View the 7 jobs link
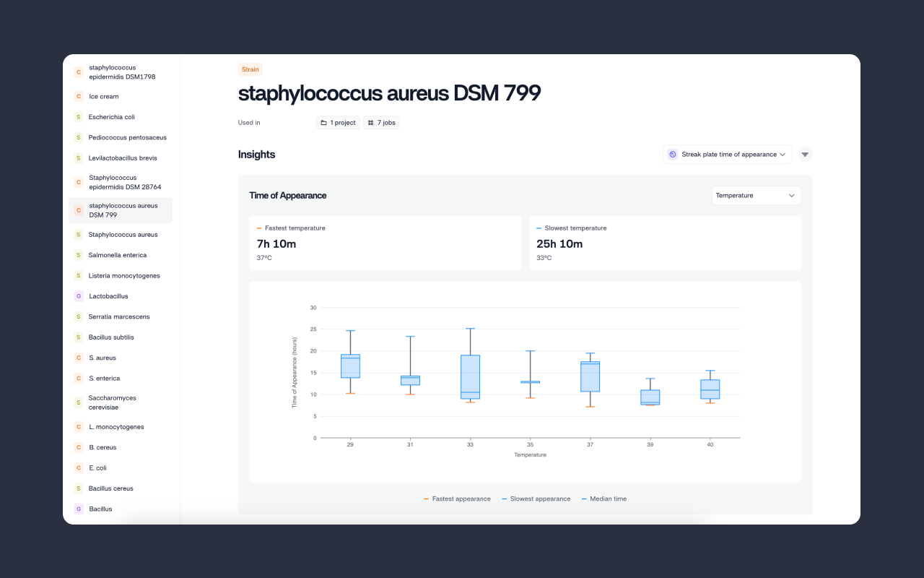 click(381, 123)
